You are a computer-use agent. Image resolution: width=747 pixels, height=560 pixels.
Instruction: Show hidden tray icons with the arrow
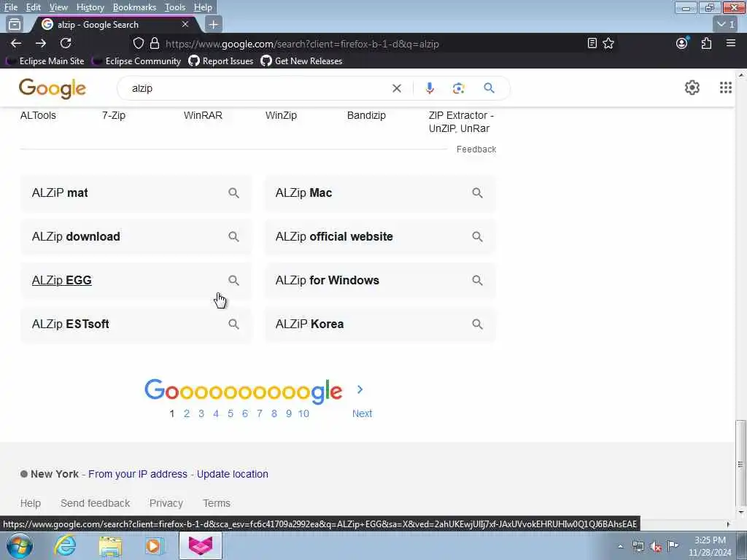click(x=620, y=547)
